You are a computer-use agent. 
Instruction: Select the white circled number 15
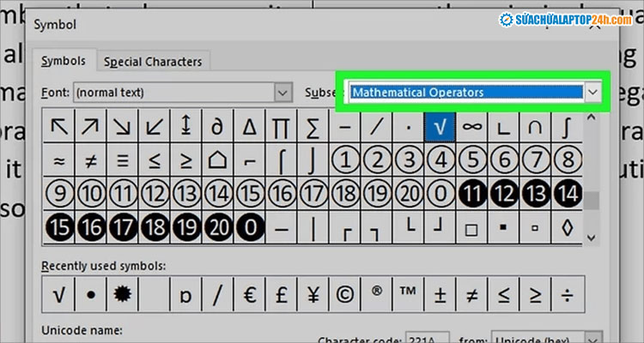tap(250, 194)
